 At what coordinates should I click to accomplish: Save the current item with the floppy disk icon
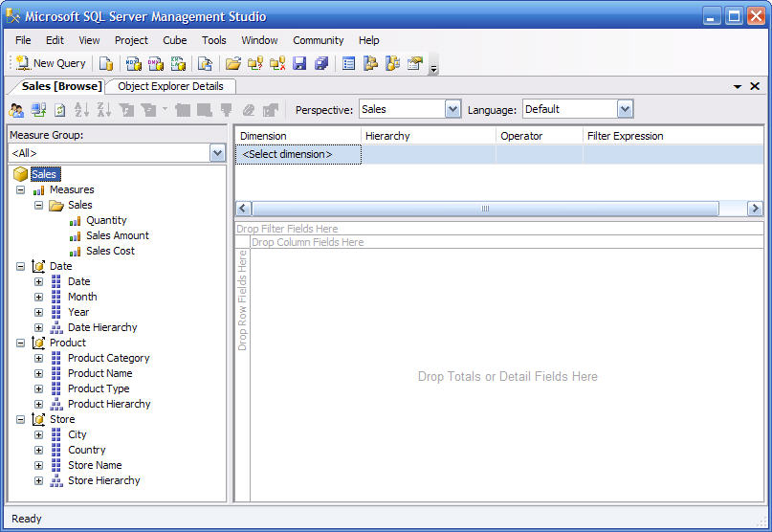(x=299, y=63)
